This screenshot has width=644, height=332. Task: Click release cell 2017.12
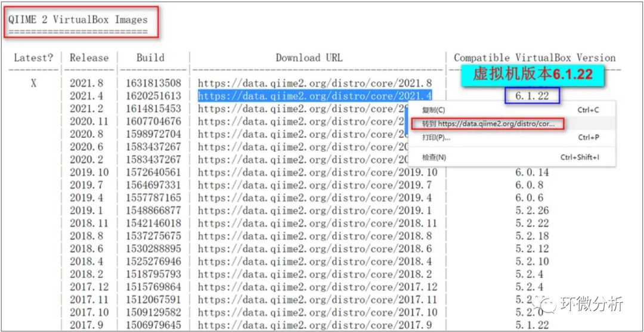89,287
